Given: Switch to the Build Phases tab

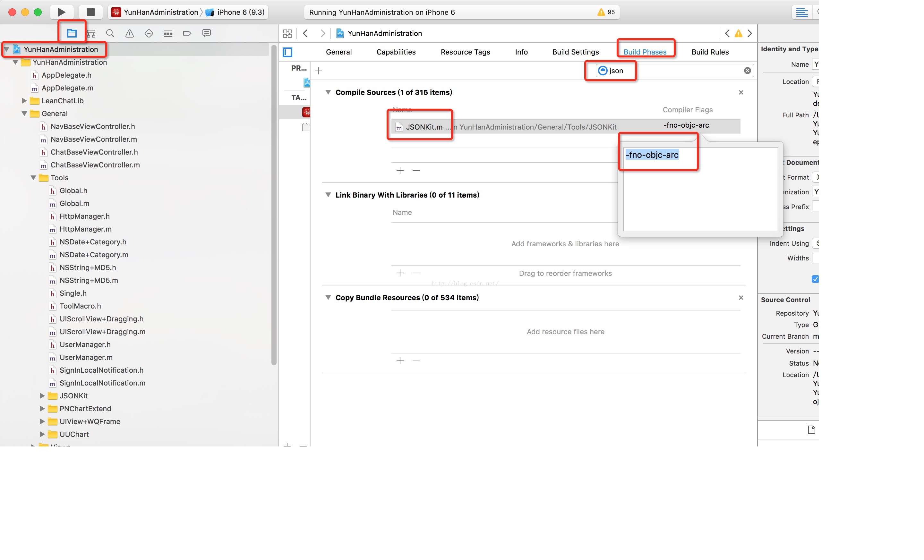Looking at the screenshot, I should (x=645, y=52).
